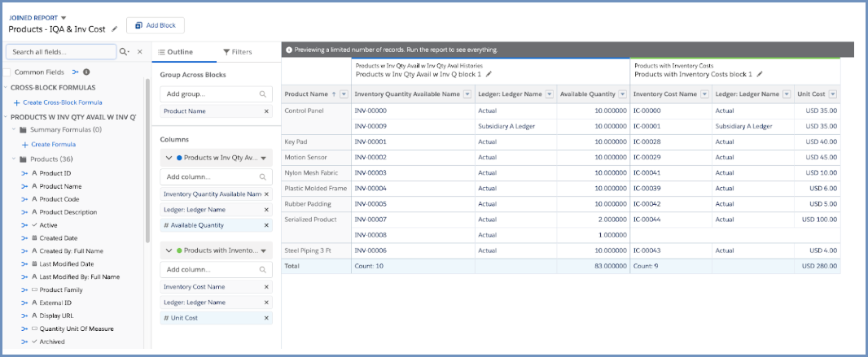Click the Serialized Product row label

(x=310, y=220)
